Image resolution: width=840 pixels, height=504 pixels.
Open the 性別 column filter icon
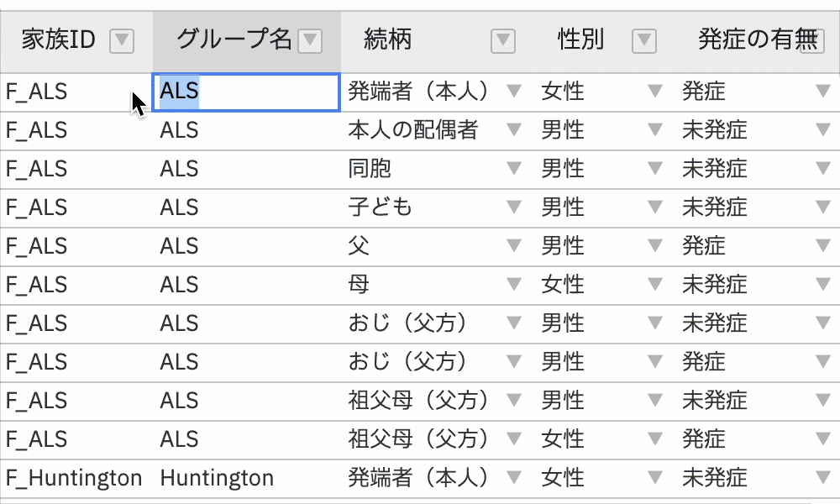[643, 40]
